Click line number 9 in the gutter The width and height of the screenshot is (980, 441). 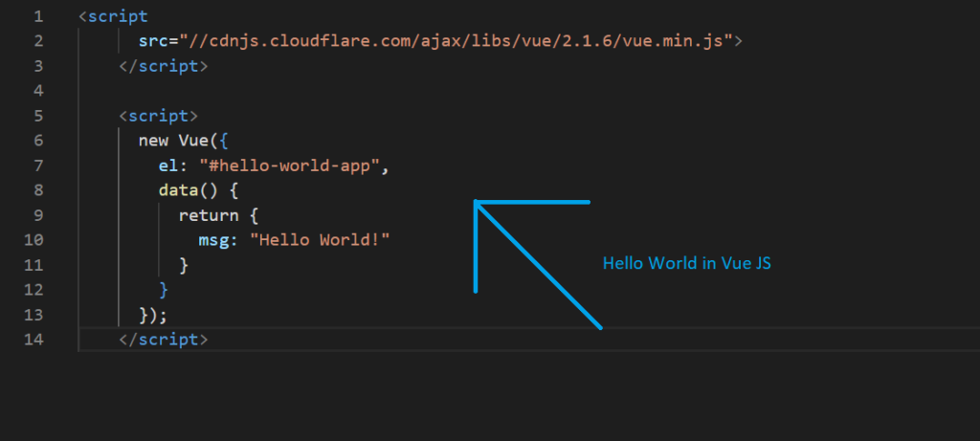click(38, 215)
